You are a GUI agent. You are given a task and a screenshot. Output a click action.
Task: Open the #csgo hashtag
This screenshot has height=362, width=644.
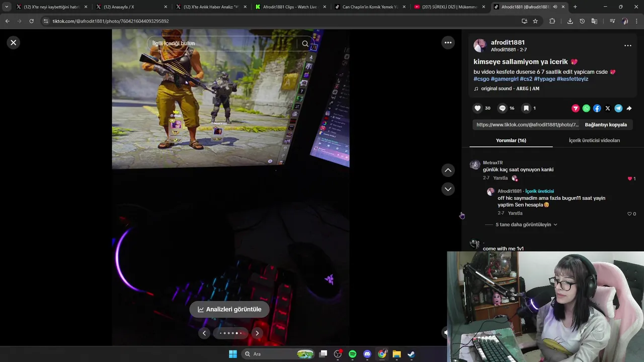[481, 79]
